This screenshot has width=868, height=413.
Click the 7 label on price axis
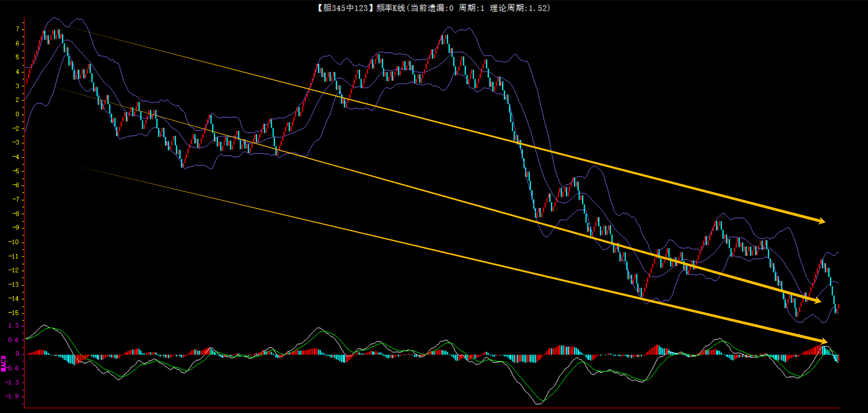(17, 29)
